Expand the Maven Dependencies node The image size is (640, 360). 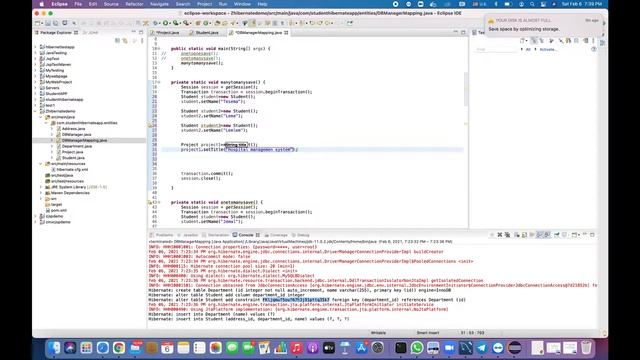(x=41, y=193)
